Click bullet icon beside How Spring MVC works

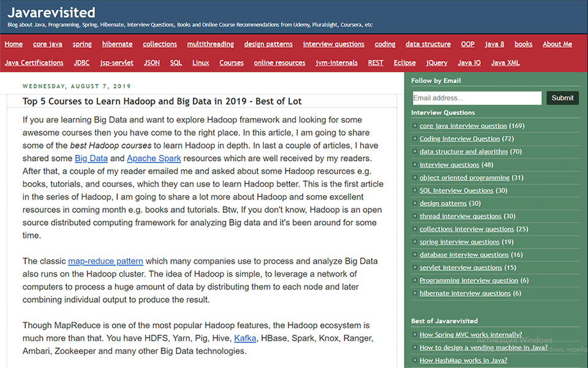pos(415,335)
